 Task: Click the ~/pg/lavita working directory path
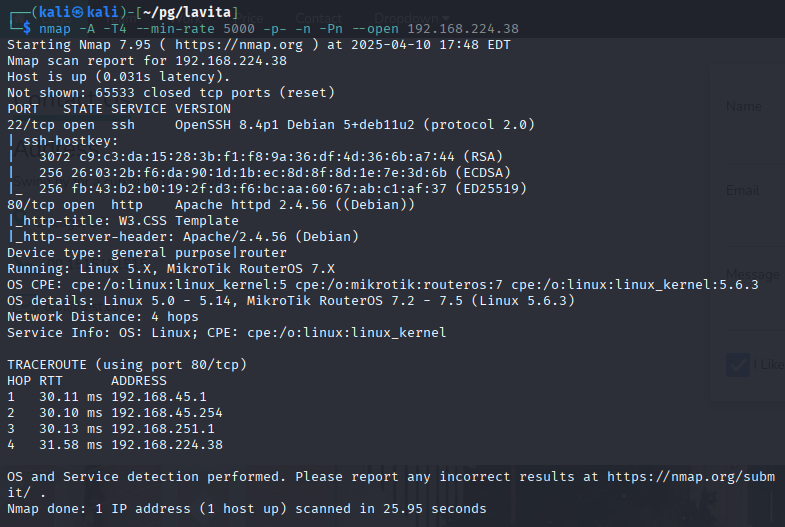[187, 12]
